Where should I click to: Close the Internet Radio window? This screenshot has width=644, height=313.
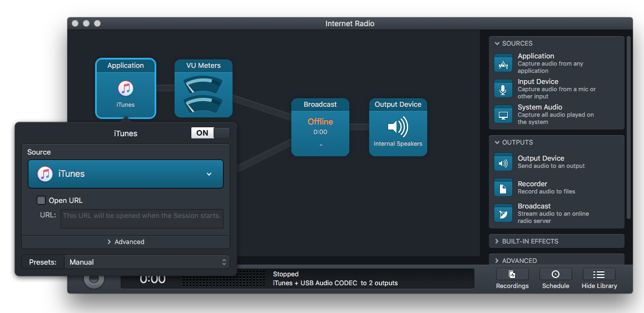pos(75,23)
